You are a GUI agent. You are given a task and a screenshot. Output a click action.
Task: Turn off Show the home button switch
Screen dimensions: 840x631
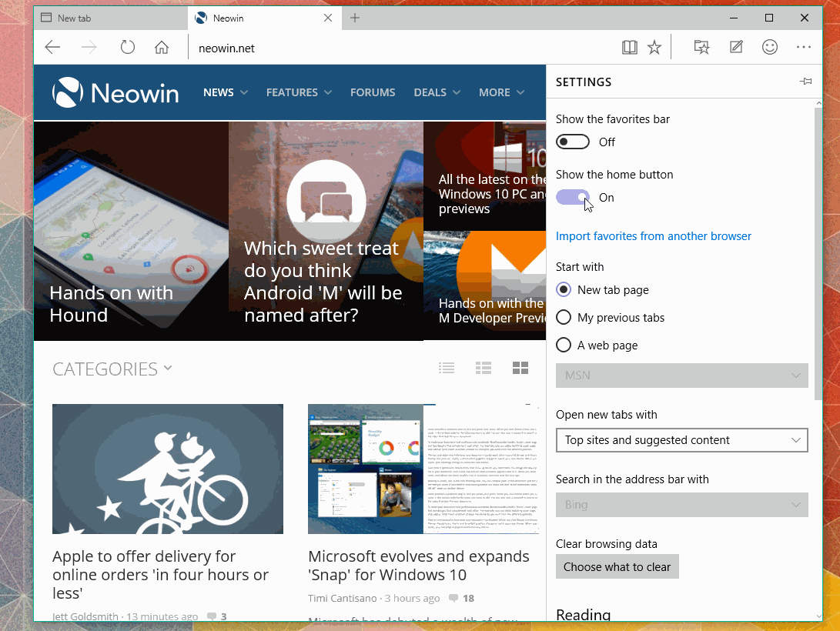pos(572,198)
